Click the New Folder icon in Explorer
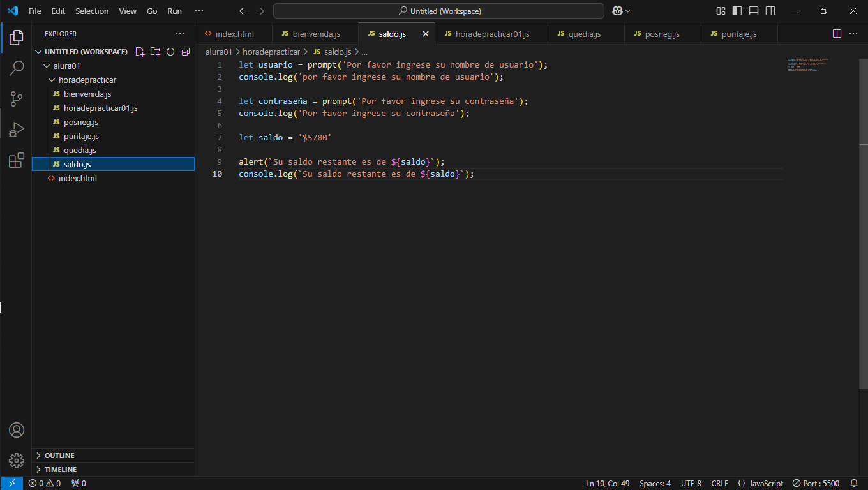 pyautogui.click(x=155, y=52)
